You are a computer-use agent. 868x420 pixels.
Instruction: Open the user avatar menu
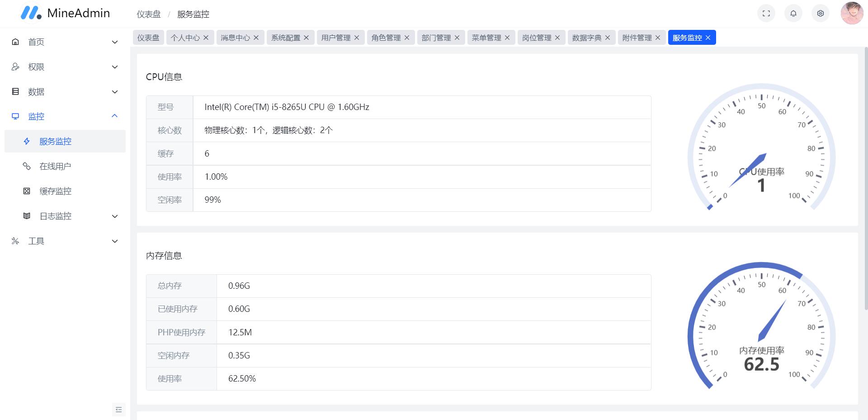pyautogui.click(x=852, y=13)
